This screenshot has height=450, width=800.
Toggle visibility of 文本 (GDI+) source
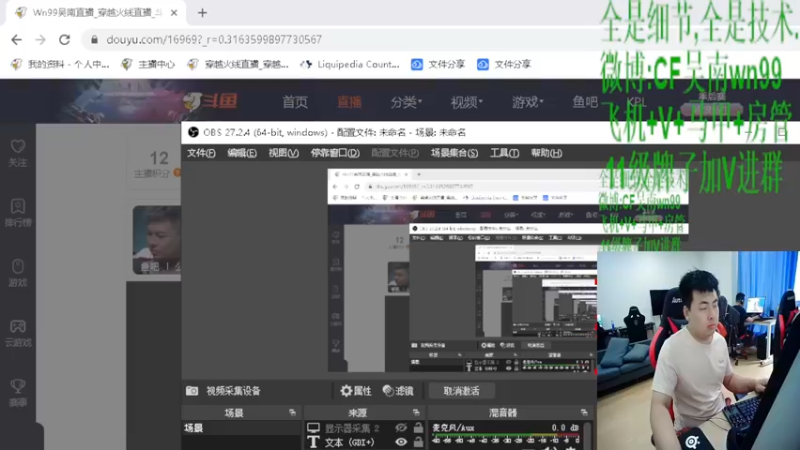pyautogui.click(x=401, y=442)
